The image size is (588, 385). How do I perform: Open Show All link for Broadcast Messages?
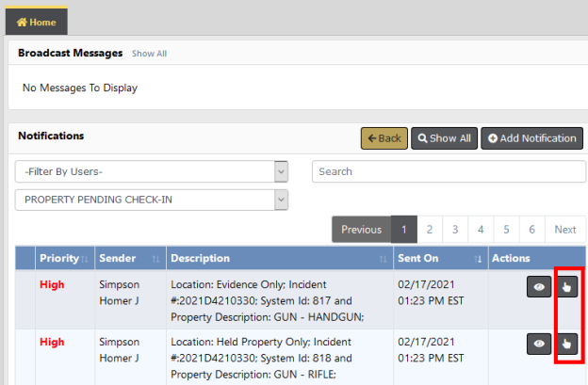click(x=149, y=54)
